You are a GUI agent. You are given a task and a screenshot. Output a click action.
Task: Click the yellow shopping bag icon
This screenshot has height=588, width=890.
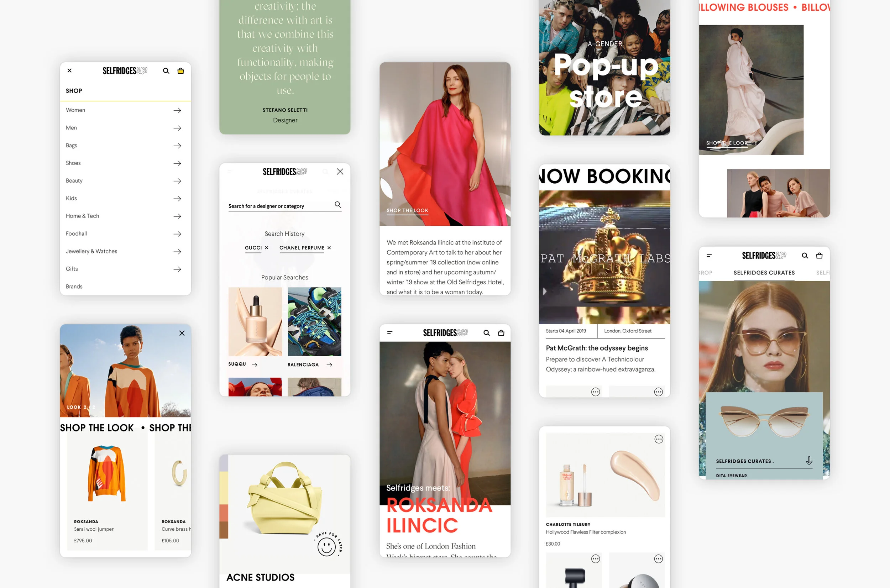[x=180, y=71]
